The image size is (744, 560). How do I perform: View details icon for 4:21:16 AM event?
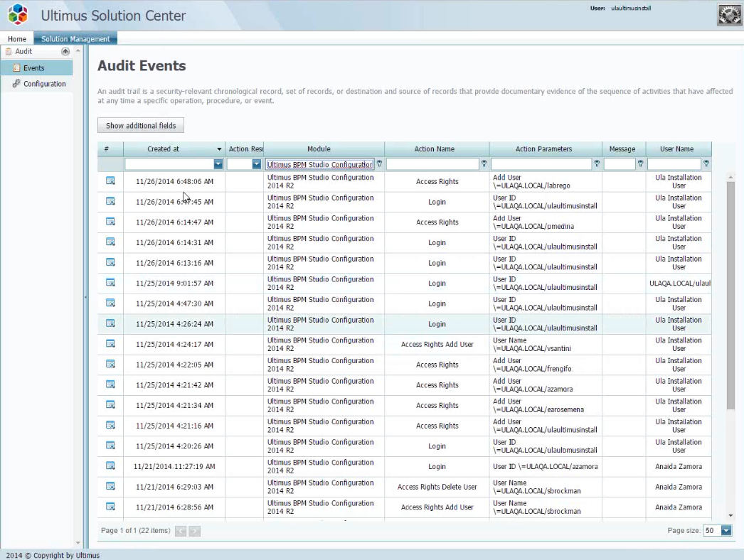pyautogui.click(x=110, y=426)
